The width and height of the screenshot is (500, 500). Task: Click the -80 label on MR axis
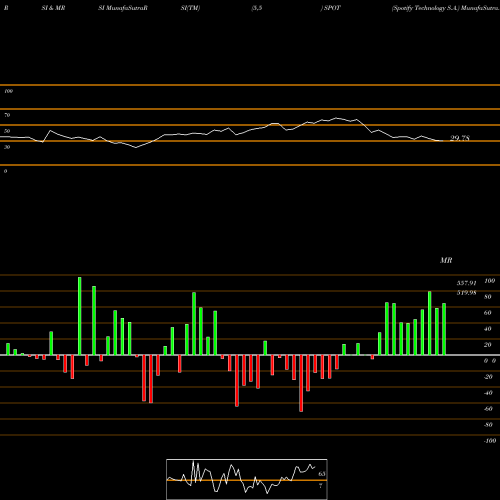[x=488, y=425]
